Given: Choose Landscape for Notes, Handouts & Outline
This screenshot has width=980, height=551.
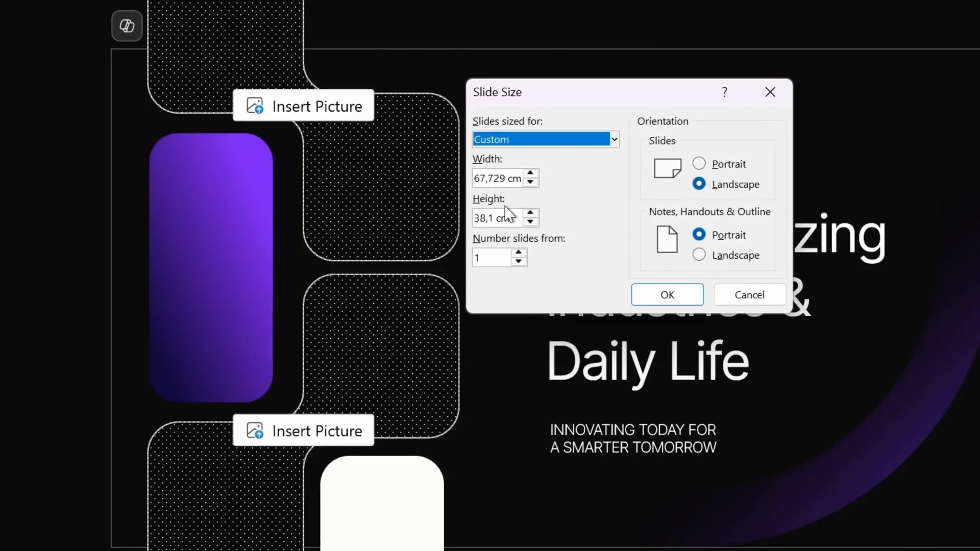Looking at the screenshot, I should (700, 255).
